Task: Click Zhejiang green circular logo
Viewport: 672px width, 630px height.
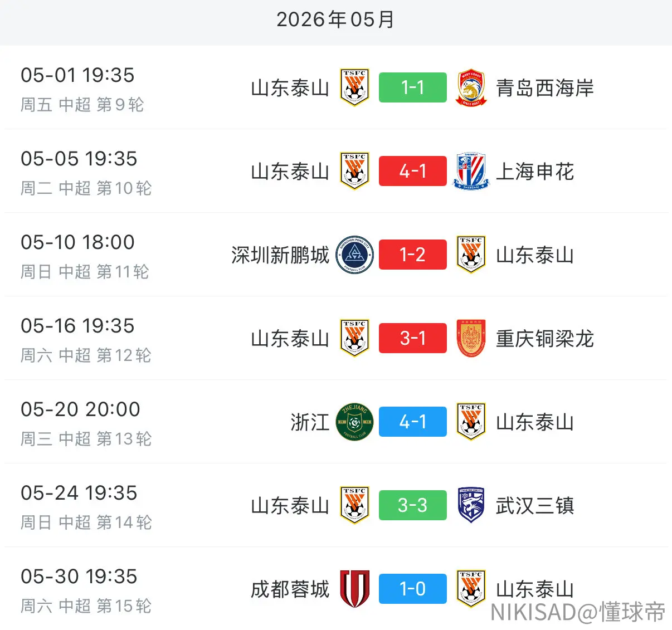Action: (355, 422)
